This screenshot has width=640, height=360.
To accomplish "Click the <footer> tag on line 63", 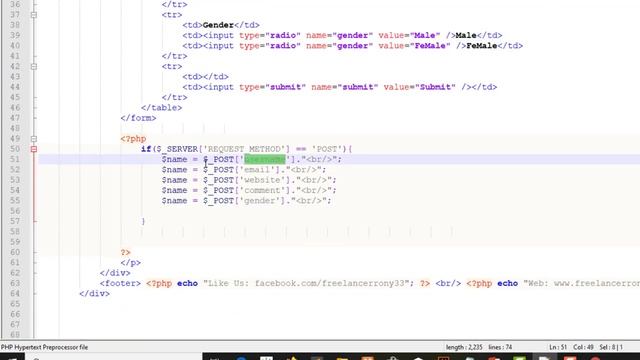I will (120, 283).
